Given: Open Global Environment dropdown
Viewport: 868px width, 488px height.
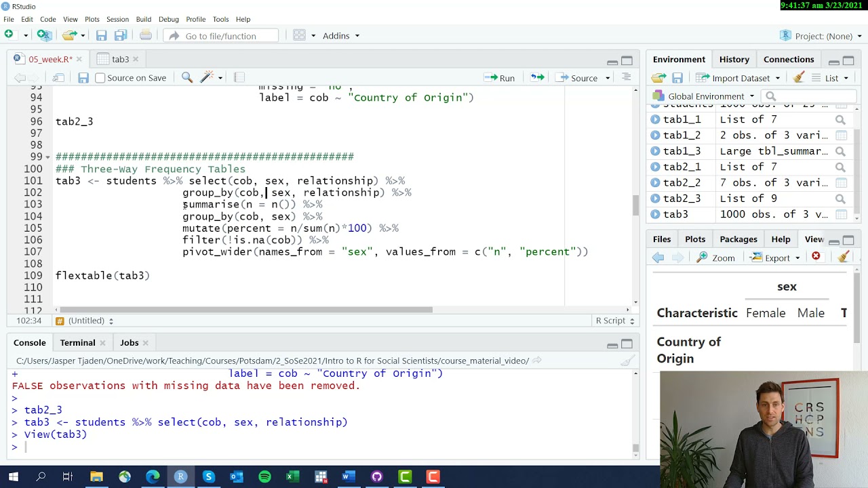Looking at the screenshot, I should 705,96.
